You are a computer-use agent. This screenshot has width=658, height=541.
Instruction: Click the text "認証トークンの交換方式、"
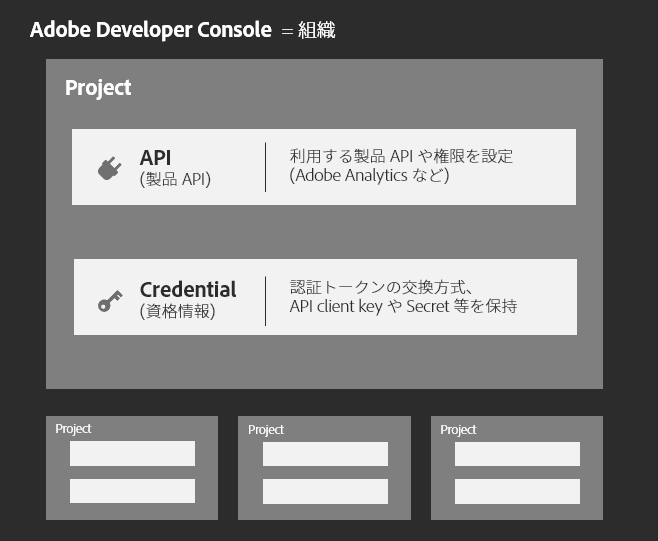pos(381,287)
